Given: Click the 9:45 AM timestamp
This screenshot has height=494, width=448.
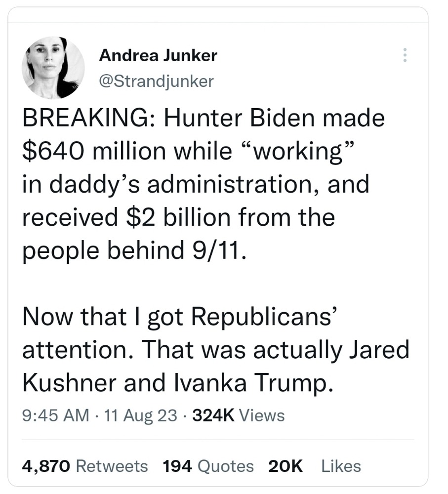Looking at the screenshot, I should pos(56,415).
